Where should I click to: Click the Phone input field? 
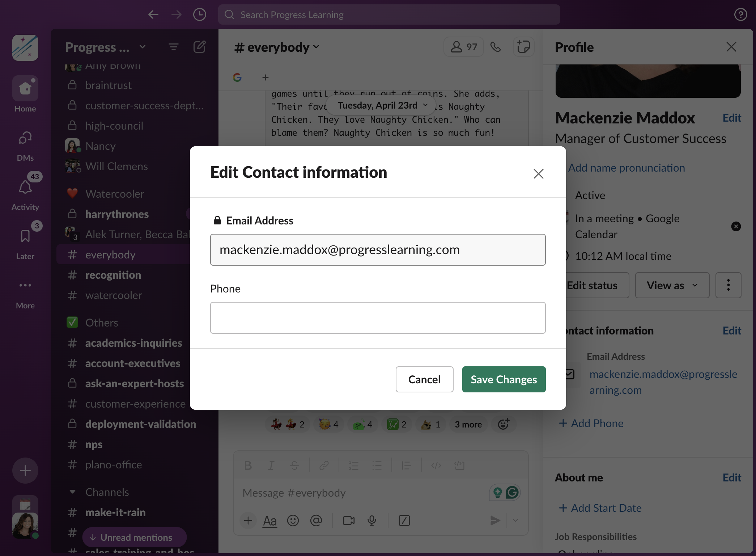(378, 318)
